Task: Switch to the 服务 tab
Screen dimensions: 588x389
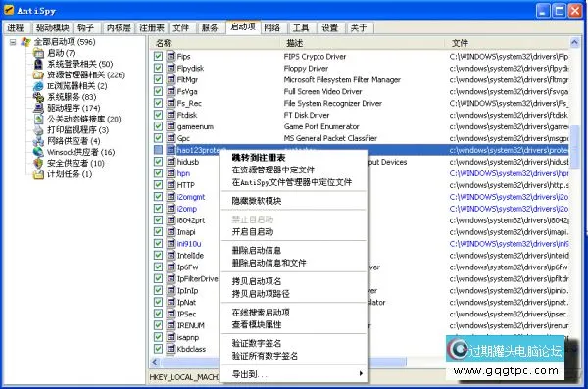Action: 210,27
